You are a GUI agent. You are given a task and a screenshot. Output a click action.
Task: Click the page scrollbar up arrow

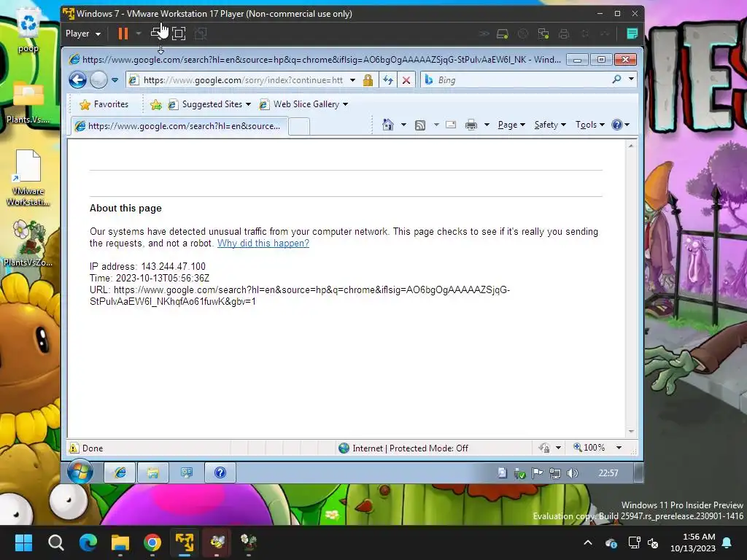[x=631, y=146]
